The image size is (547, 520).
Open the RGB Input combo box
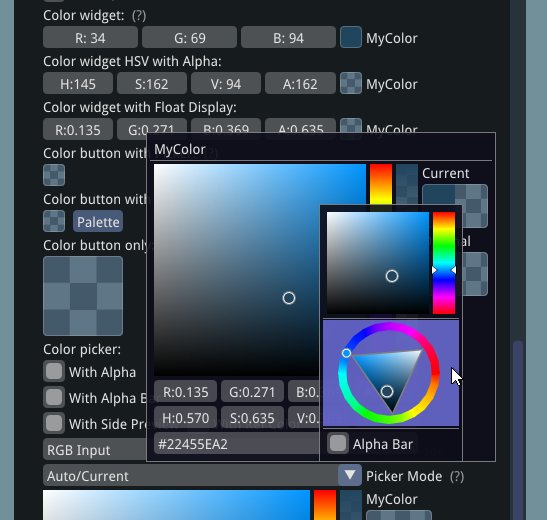95,450
